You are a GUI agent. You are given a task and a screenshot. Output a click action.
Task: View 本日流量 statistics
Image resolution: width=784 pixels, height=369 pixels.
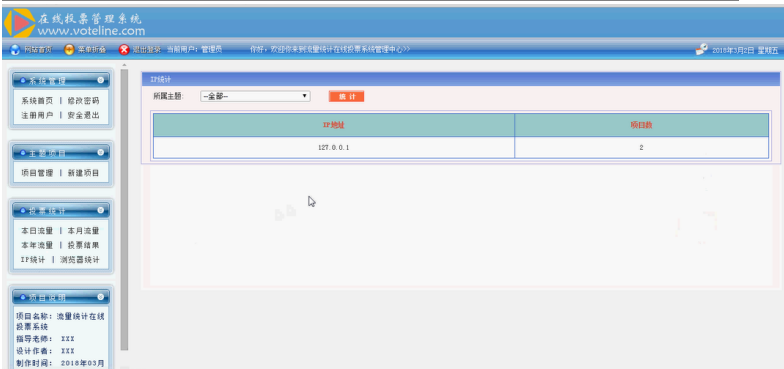click(x=37, y=231)
